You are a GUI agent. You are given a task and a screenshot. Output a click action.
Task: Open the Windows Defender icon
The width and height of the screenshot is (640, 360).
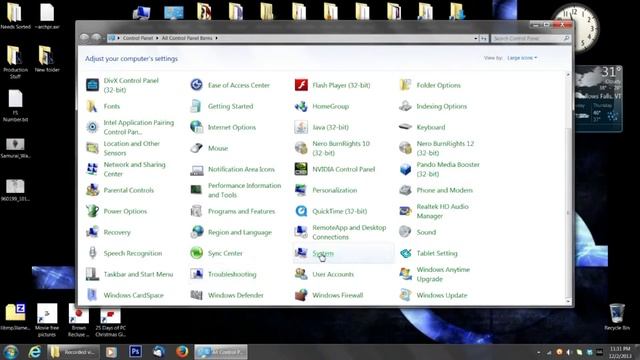[x=197, y=295]
